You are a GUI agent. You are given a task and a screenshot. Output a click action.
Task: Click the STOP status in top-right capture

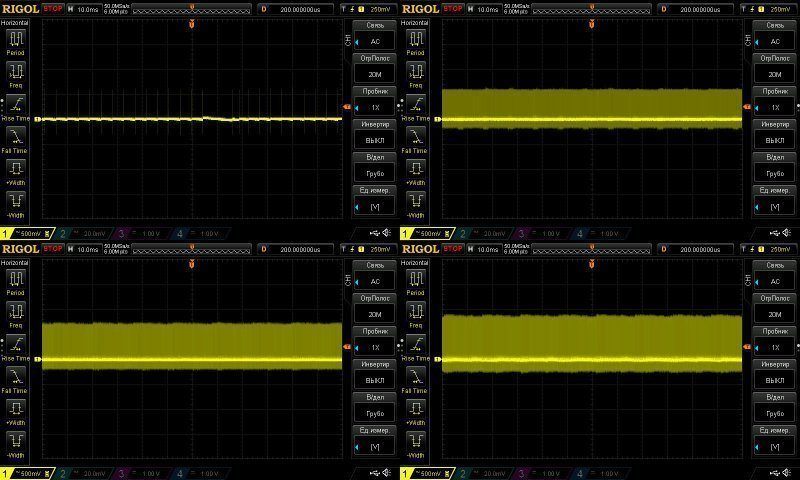453,9
